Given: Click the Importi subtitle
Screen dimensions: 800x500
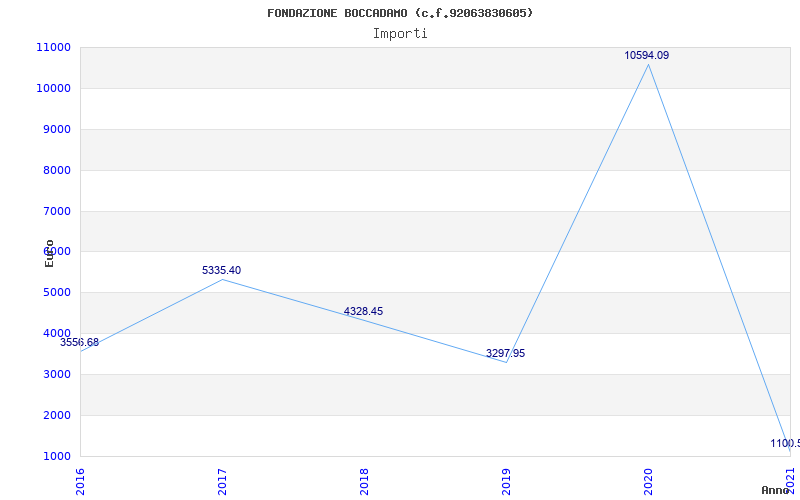Looking at the screenshot, I should pos(400,34).
